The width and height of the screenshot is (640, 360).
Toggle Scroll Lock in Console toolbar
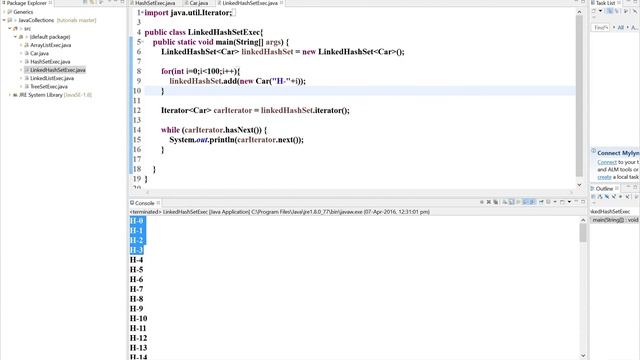(511, 202)
